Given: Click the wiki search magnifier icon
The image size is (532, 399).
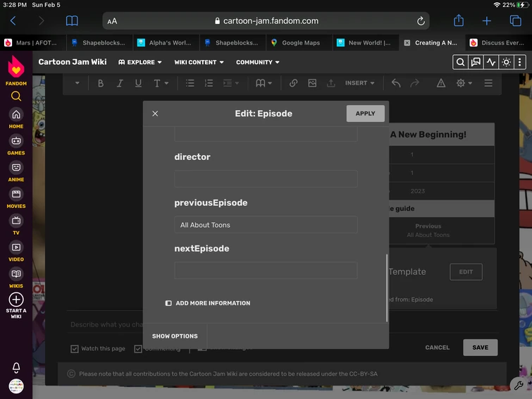Looking at the screenshot, I should 460,62.
